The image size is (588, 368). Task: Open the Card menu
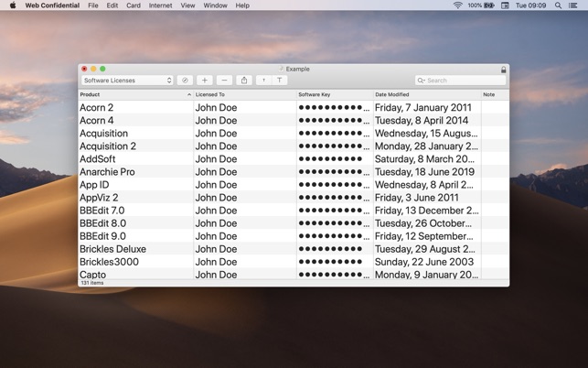(x=134, y=5)
